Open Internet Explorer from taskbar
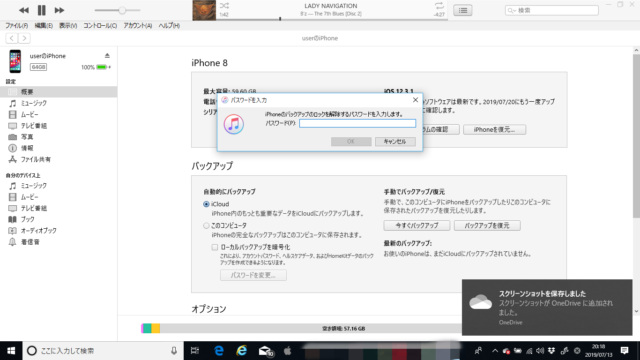The image size is (640, 360). click(242, 351)
